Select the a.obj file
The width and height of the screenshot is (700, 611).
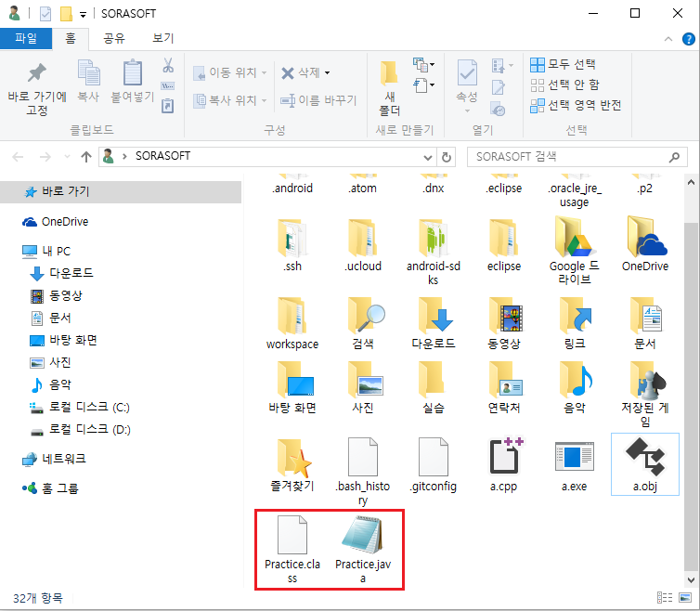pos(645,464)
